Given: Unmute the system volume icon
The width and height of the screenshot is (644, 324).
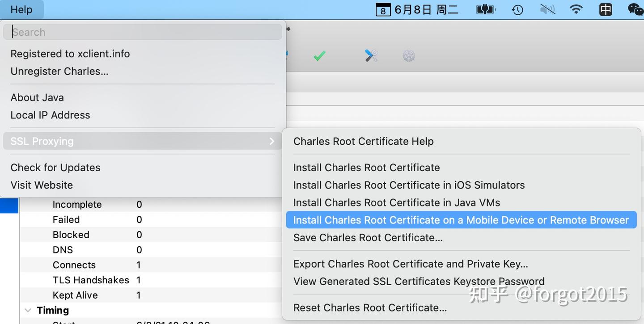Looking at the screenshot, I should click(547, 9).
